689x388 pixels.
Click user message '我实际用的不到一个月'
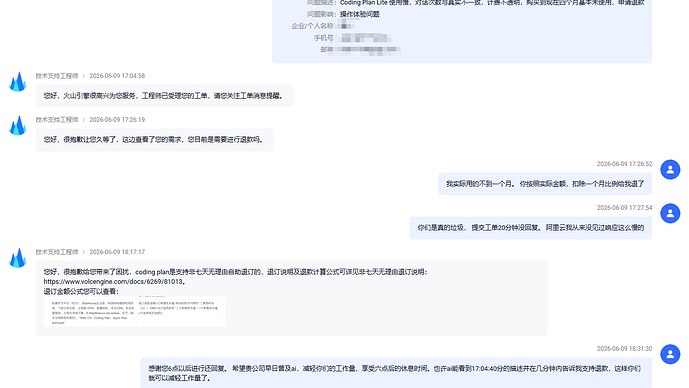click(x=545, y=184)
